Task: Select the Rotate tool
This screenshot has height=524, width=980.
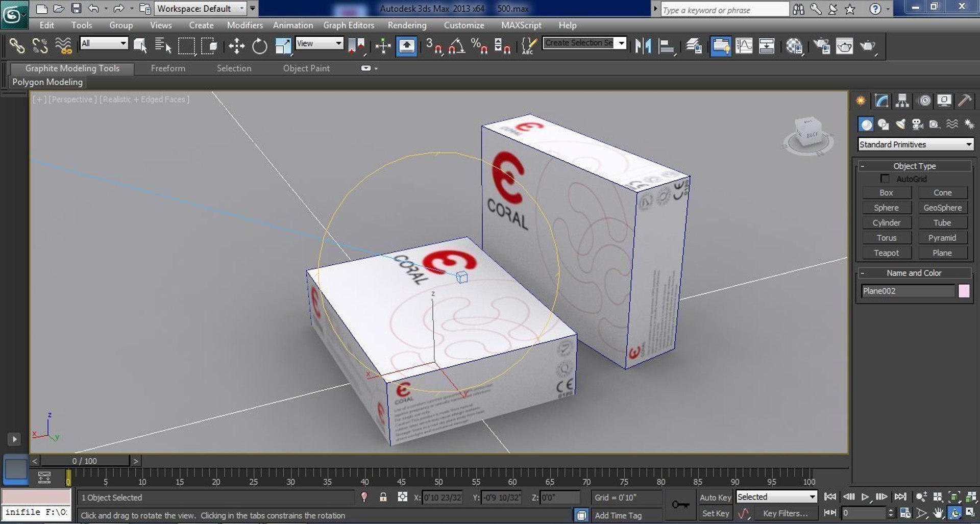Action: [259, 46]
